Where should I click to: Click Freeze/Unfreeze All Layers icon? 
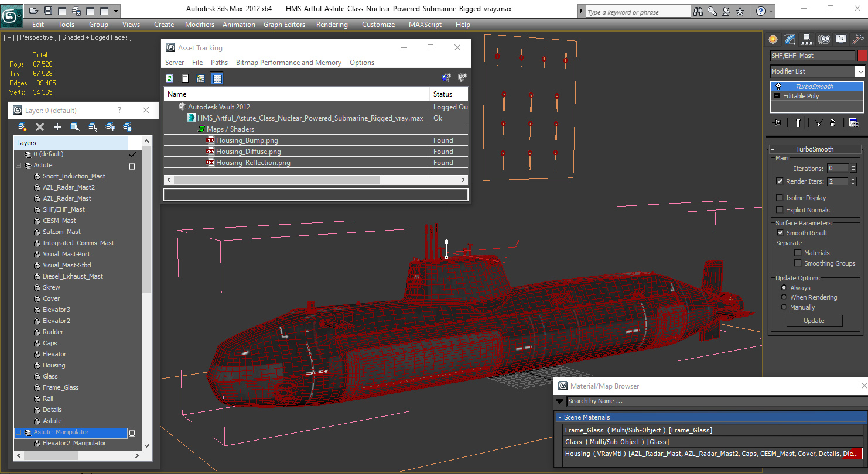(128, 127)
